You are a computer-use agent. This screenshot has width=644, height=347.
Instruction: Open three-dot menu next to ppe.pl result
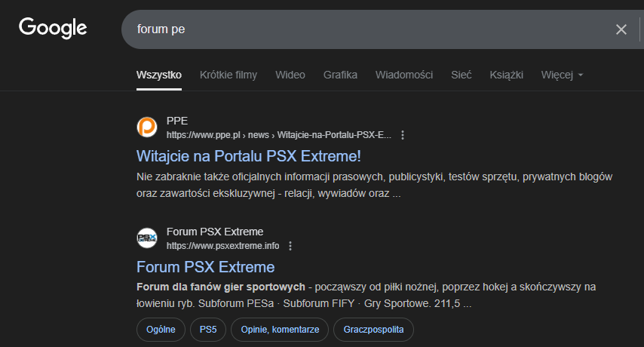point(403,135)
